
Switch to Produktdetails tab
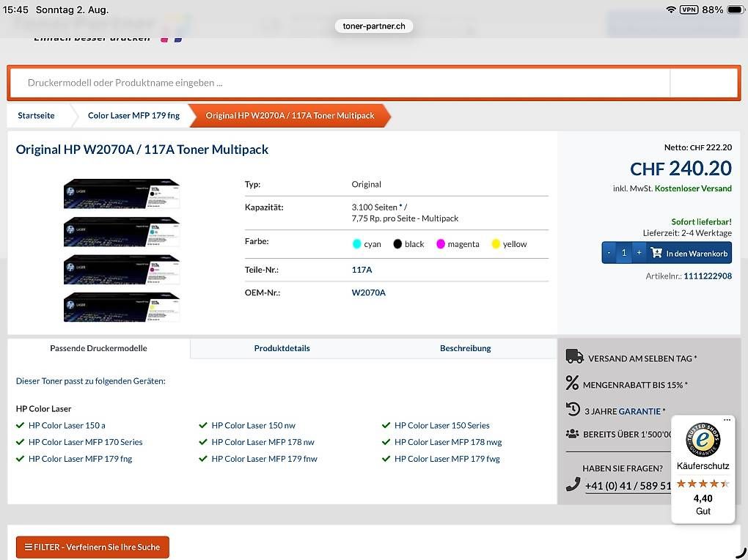coord(282,348)
